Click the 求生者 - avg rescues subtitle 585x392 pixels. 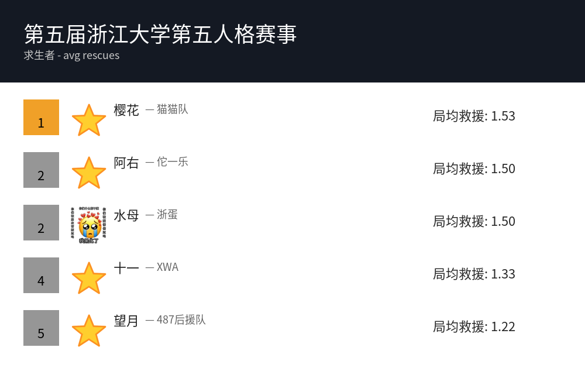pyautogui.click(x=71, y=56)
